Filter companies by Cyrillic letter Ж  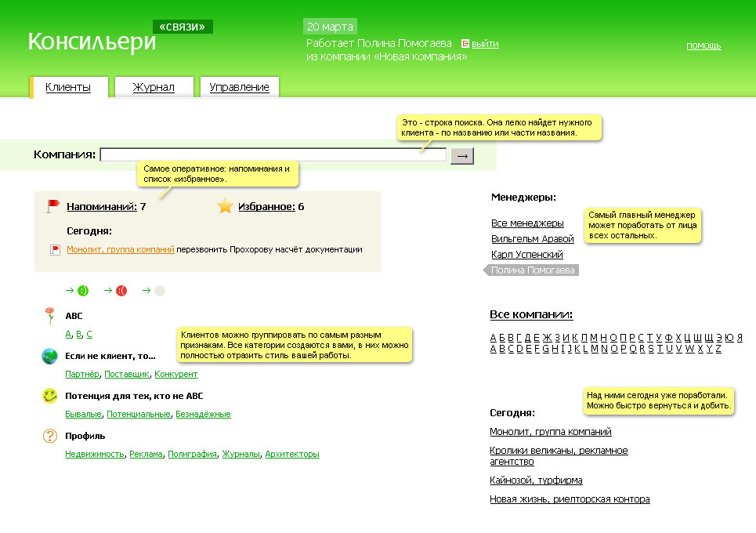[x=547, y=338]
